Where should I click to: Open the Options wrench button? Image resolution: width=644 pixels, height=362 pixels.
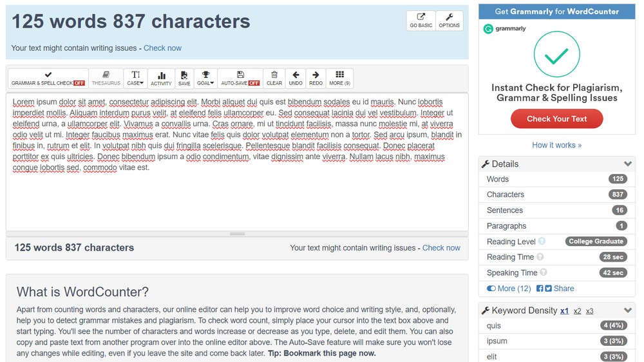pos(449,21)
